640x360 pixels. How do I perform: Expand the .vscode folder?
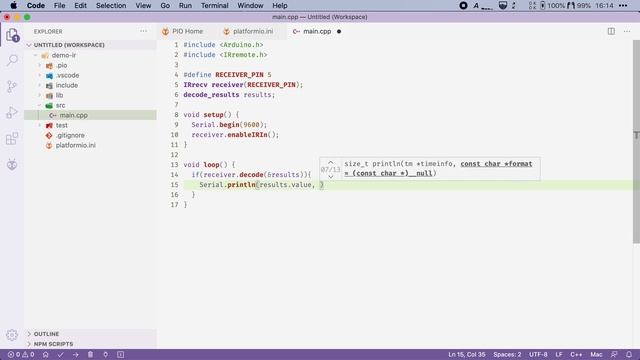(40, 76)
